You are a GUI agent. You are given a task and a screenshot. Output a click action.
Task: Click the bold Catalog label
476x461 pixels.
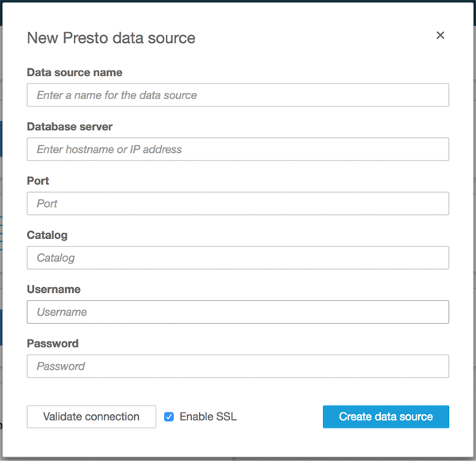(x=48, y=236)
